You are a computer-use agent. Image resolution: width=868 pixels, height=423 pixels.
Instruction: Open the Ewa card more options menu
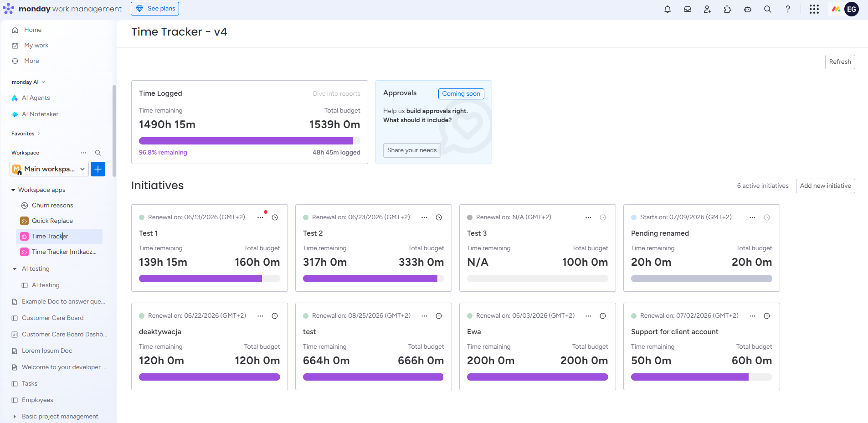click(588, 316)
